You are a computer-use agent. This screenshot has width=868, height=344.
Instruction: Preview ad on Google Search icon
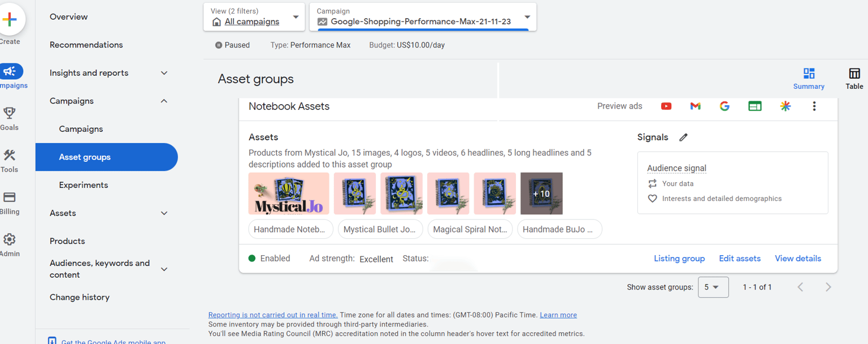[x=724, y=106]
